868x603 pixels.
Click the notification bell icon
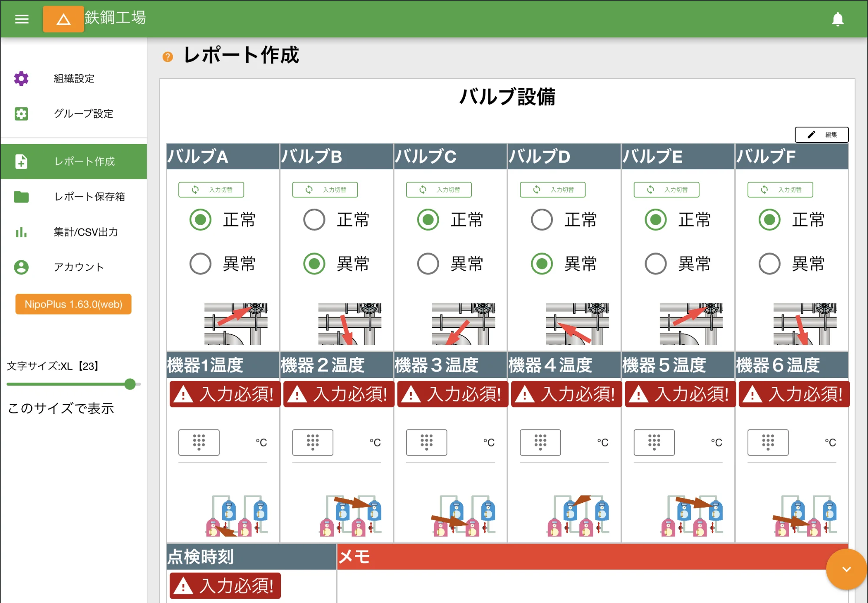pyautogui.click(x=838, y=19)
